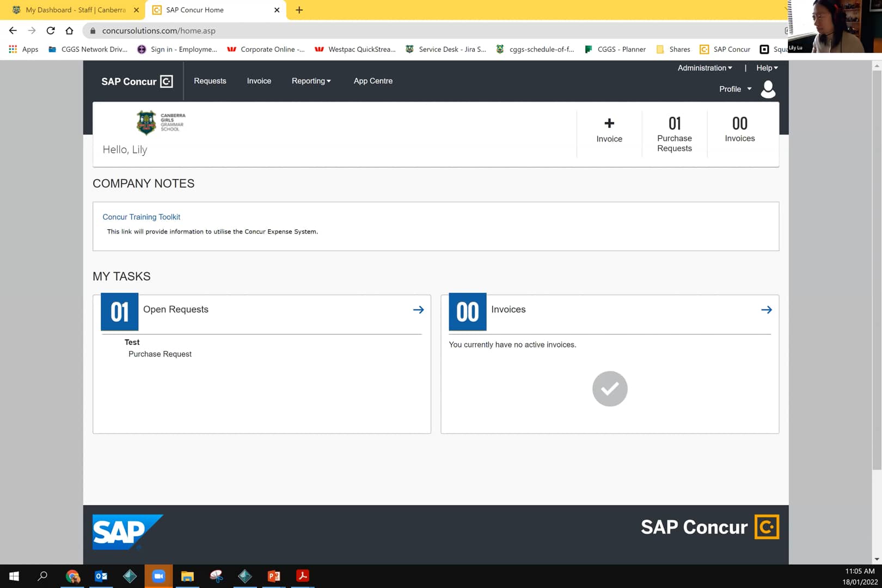Open the user profile avatar icon

click(x=768, y=89)
